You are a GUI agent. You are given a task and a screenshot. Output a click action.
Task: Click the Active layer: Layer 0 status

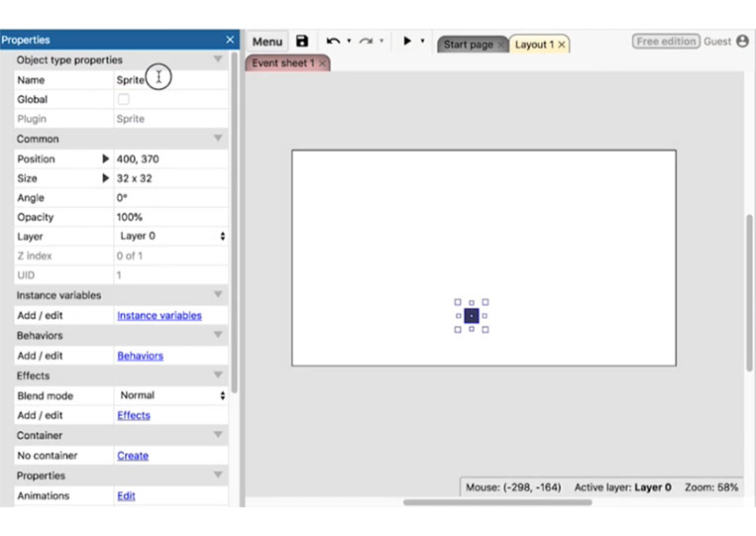point(622,487)
